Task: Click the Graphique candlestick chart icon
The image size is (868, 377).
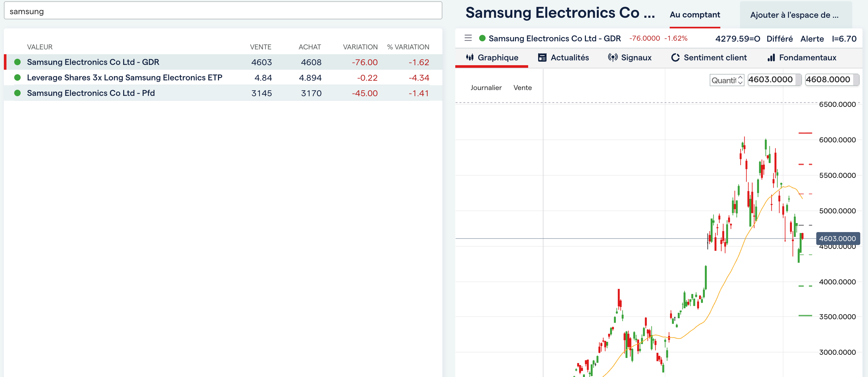Action: pyautogui.click(x=469, y=57)
